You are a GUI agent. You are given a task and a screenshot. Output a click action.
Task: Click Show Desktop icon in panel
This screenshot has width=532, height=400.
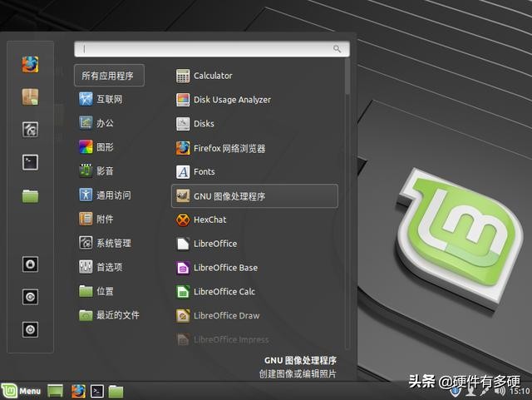55,391
